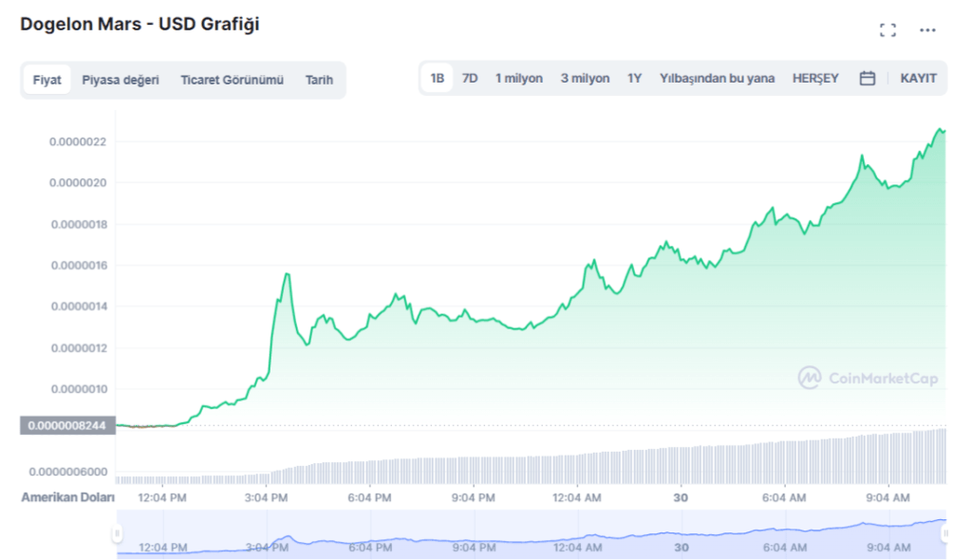This screenshot has height=560, width=972.
Task: Click the 0.0000018 axis label
Action: [79, 225]
